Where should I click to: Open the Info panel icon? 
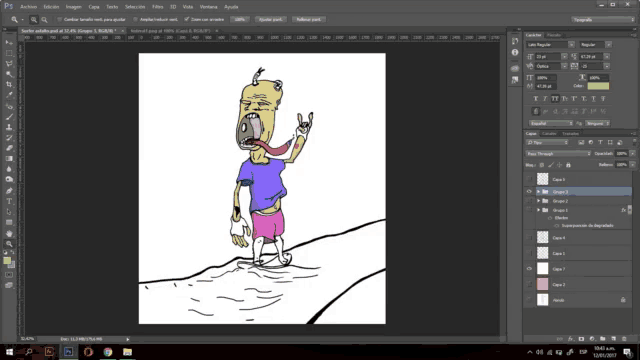(515, 52)
